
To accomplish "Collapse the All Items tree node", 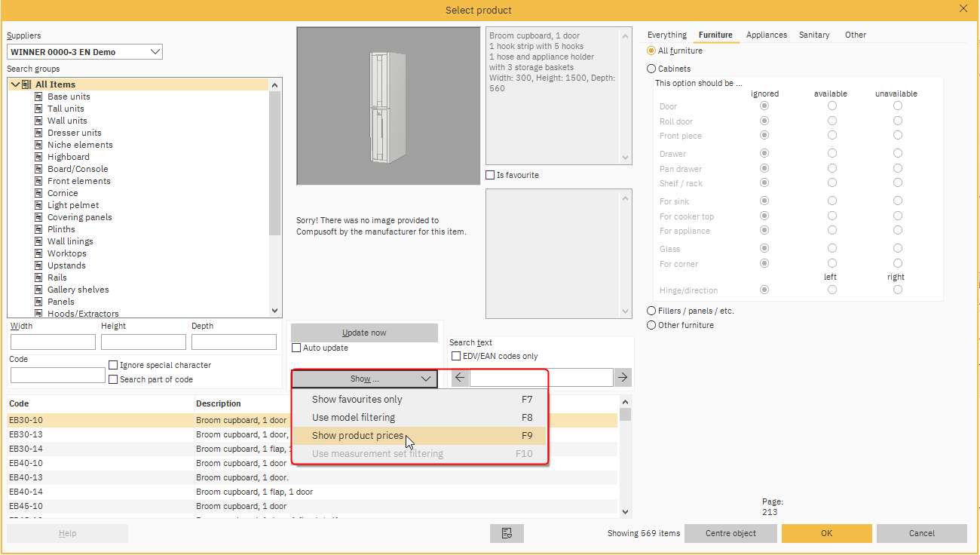I will tap(16, 84).
